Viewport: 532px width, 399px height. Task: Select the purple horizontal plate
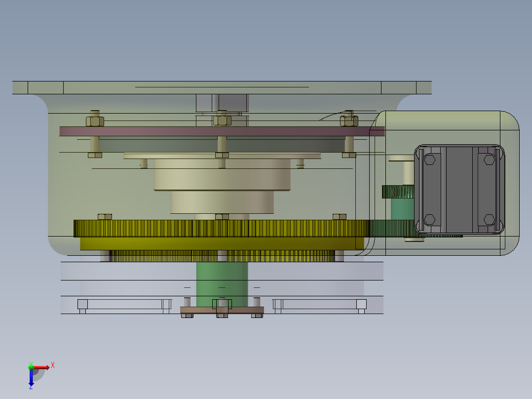pos(222,131)
